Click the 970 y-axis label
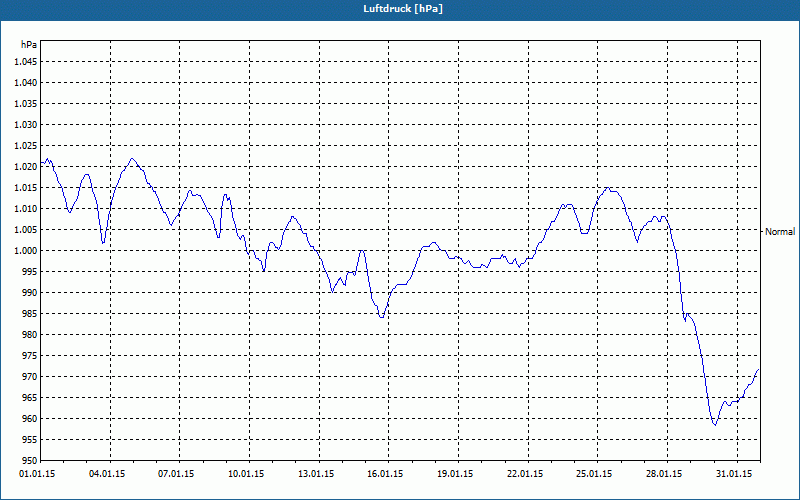The image size is (800, 500). 30,377
